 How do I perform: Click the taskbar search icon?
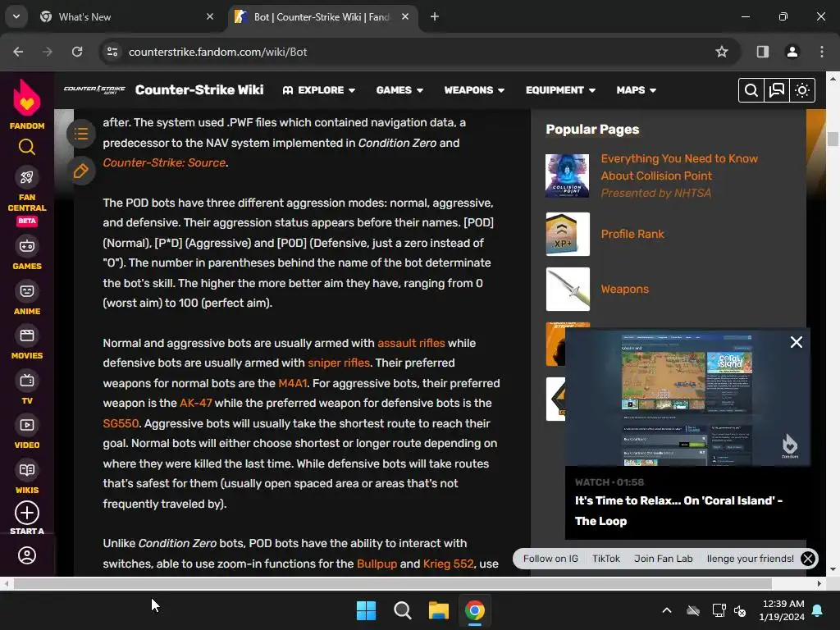pos(402,610)
